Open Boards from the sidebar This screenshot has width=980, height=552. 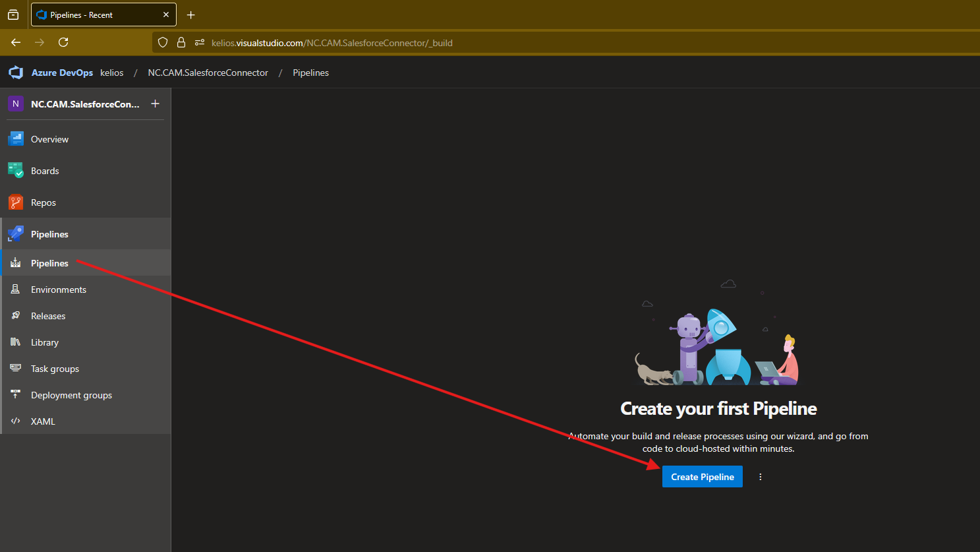[x=45, y=171]
